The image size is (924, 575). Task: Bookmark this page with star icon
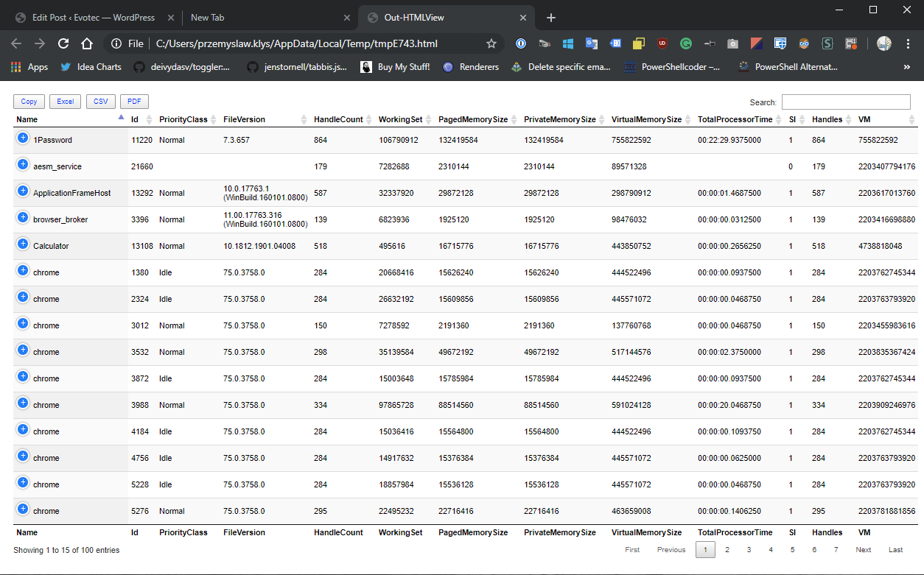[x=491, y=43]
